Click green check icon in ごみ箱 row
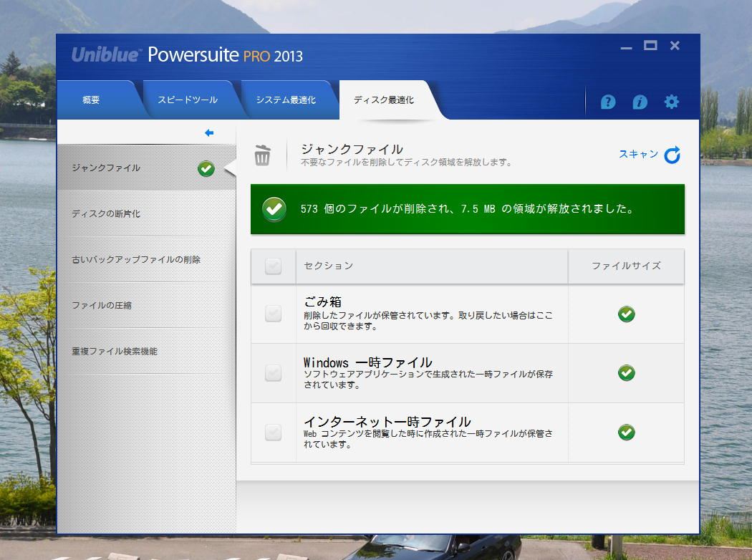 (627, 314)
